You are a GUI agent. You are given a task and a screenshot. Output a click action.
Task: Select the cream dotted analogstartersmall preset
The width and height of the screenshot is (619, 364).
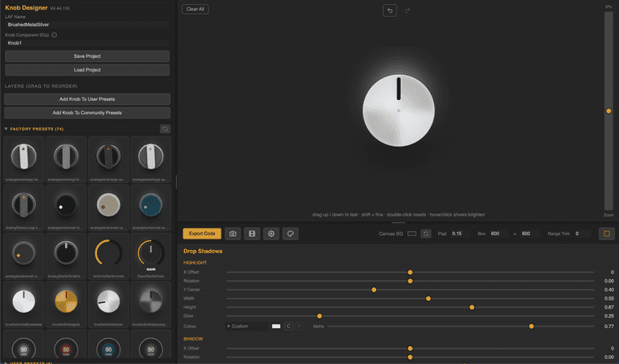pos(108,208)
